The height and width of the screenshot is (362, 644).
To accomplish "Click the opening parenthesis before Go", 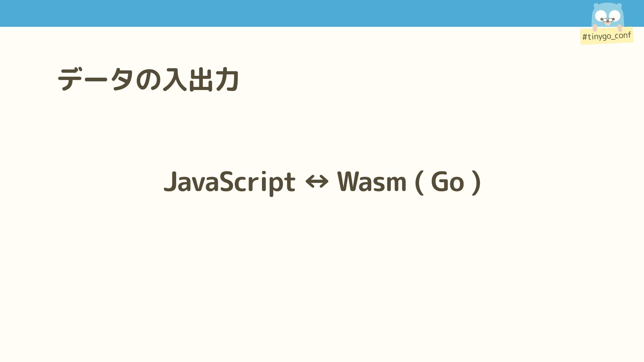I will tap(419, 182).
